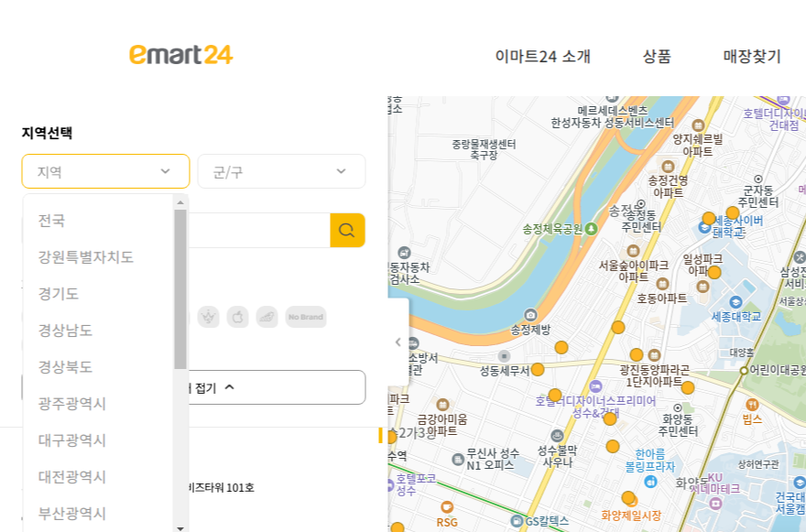The height and width of the screenshot is (532, 806).
Task: Pick 광주광역시 from the region list
Action: [x=72, y=404]
